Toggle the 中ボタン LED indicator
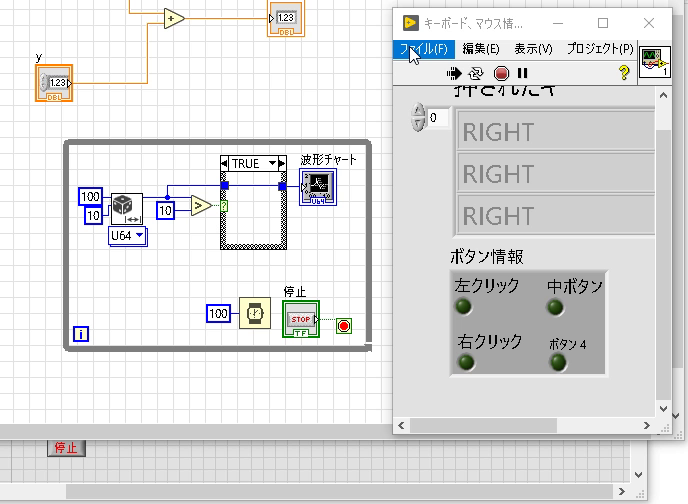This screenshot has width=688, height=504. (x=555, y=307)
